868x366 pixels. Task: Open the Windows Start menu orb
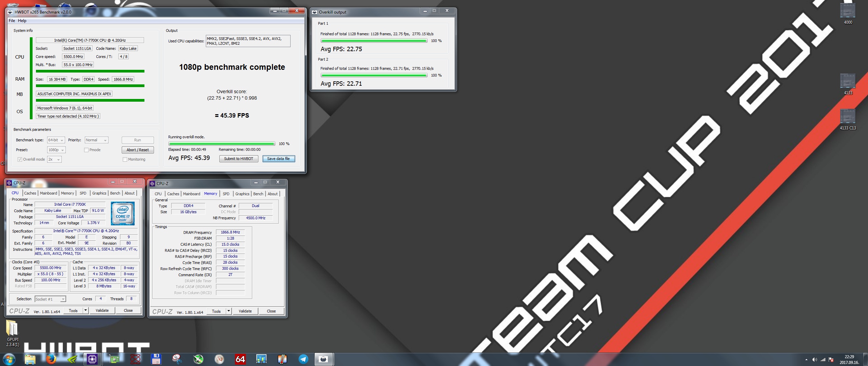8,359
